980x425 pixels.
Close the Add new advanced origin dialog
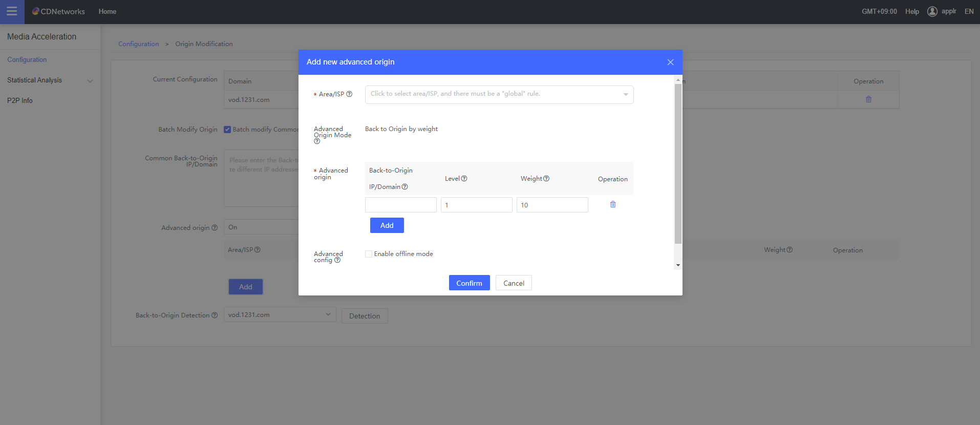coord(670,62)
